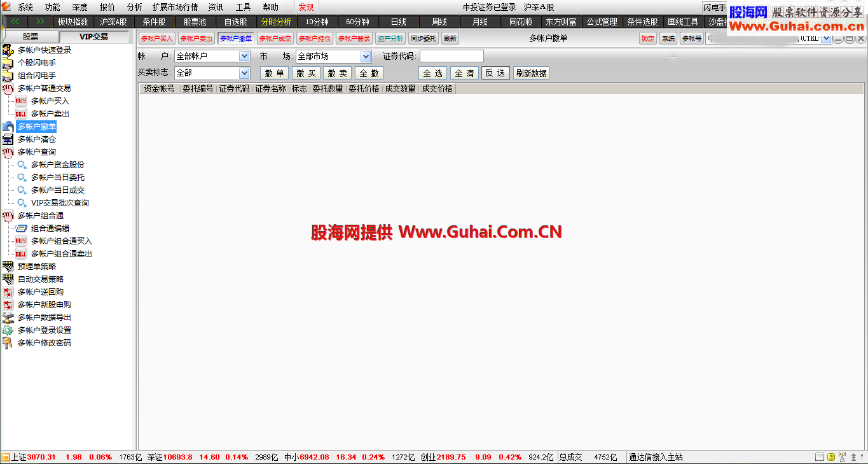The height and width of the screenshot is (464, 868).
Task: Click BUY icon beside 多帐户组合通买入
Action: click(x=21, y=241)
